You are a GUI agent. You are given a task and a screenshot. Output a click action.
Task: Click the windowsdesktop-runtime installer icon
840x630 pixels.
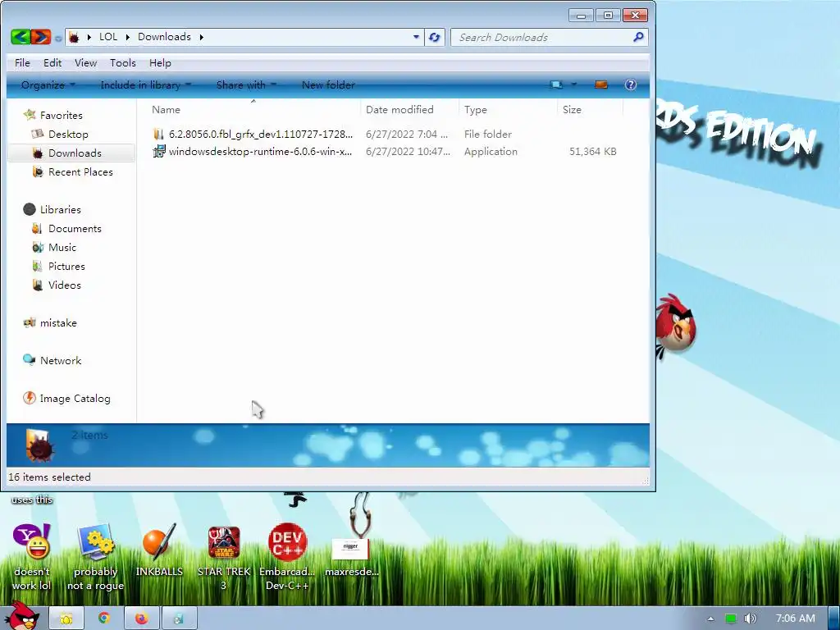(x=158, y=152)
